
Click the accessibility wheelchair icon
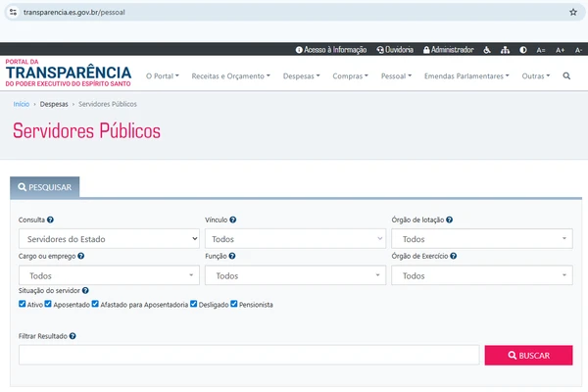[x=487, y=49]
